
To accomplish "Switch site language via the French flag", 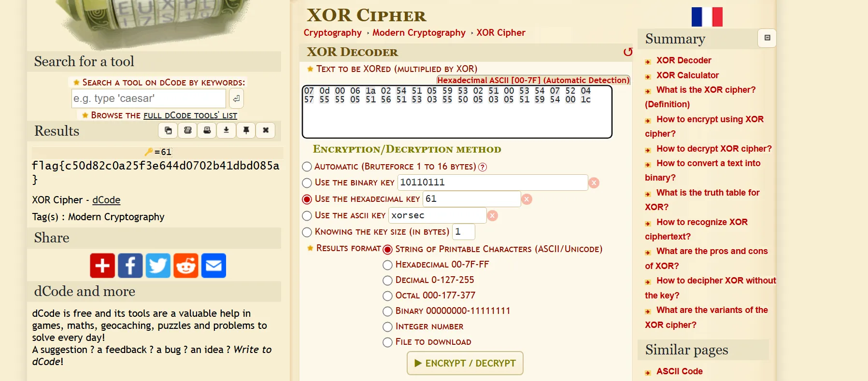I will (x=707, y=17).
